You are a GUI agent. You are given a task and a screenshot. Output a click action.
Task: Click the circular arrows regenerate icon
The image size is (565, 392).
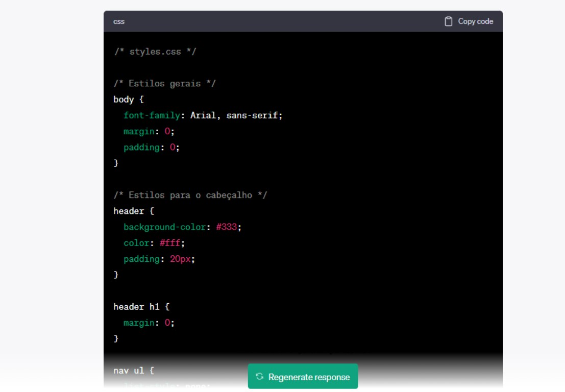point(260,377)
